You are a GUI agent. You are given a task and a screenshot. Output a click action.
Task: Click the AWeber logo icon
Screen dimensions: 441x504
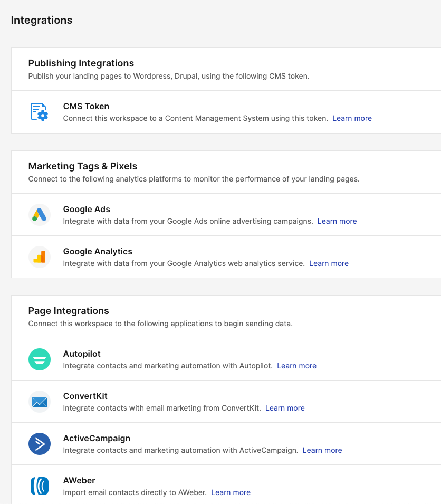39,486
